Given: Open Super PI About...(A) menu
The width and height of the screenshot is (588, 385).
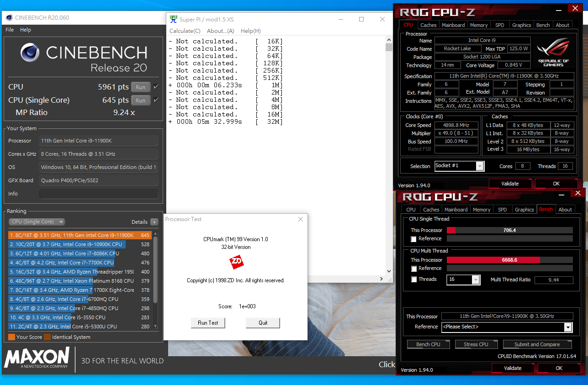Looking at the screenshot, I should [221, 31].
